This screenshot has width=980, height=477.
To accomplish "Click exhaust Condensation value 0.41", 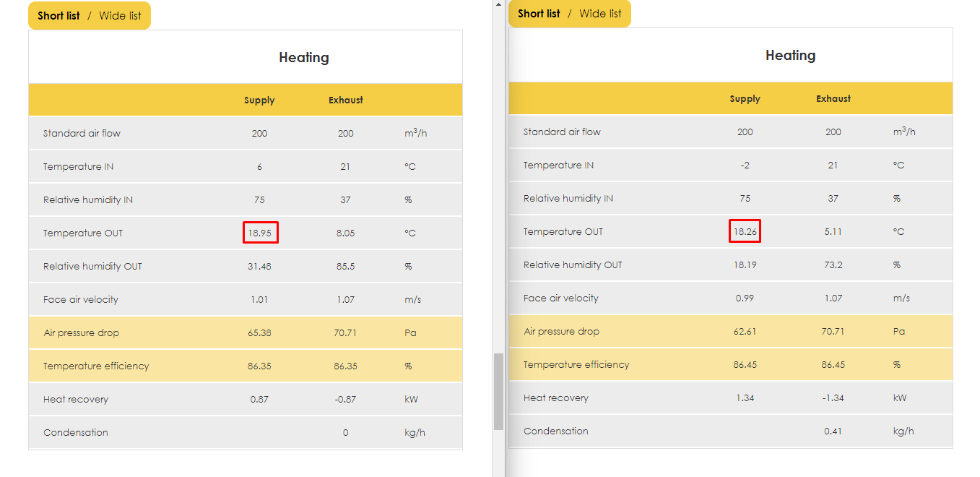I will tap(833, 431).
